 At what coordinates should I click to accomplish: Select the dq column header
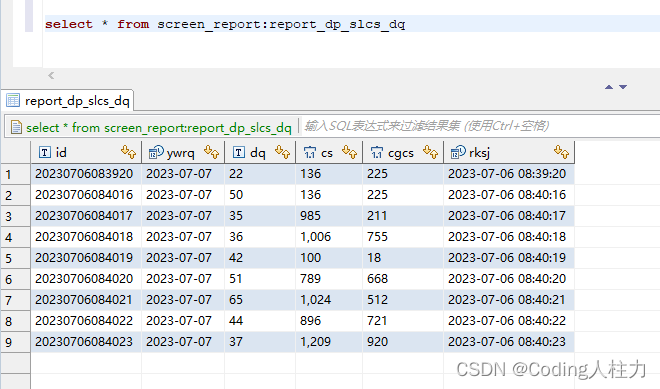(x=260, y=152)
